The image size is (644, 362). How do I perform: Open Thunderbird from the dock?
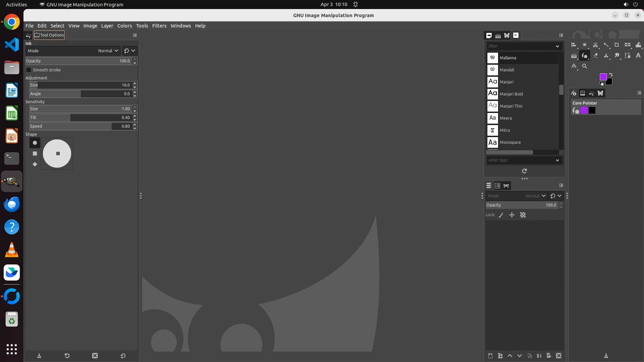point(12,204)
